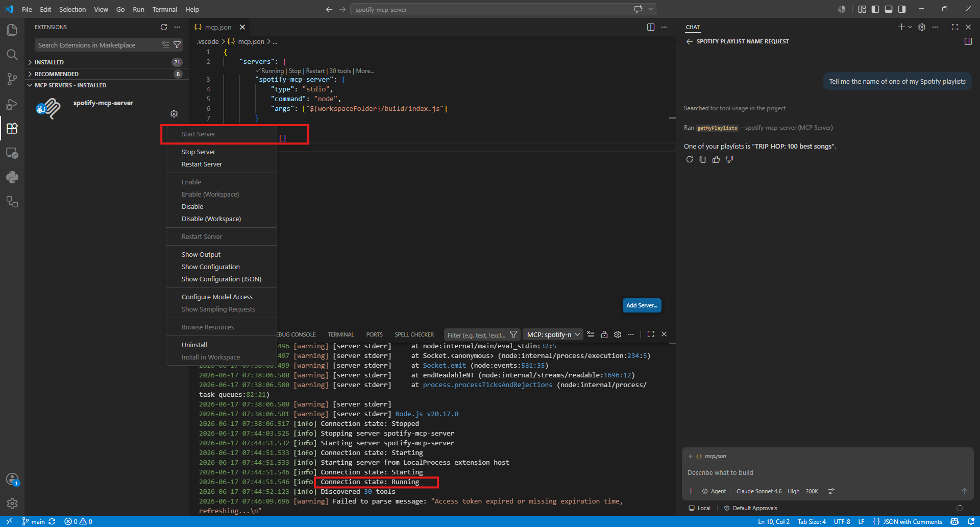Open the errors and warnings status item
Image resolution: width=980 pixels, height=527 pixels.
point(79,521)
